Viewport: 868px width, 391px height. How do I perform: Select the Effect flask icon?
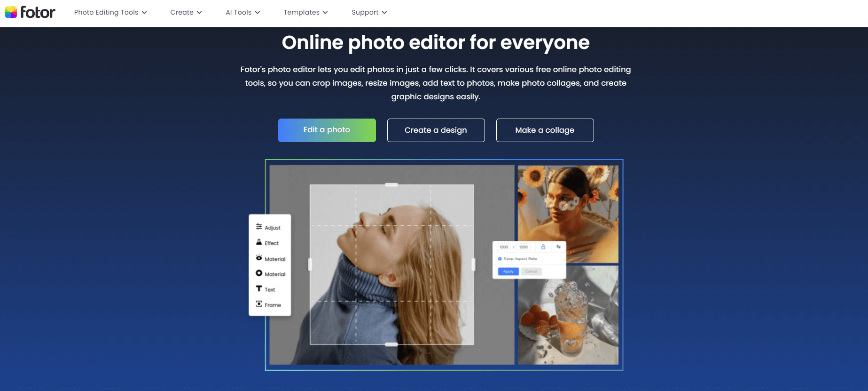[259, 242]
